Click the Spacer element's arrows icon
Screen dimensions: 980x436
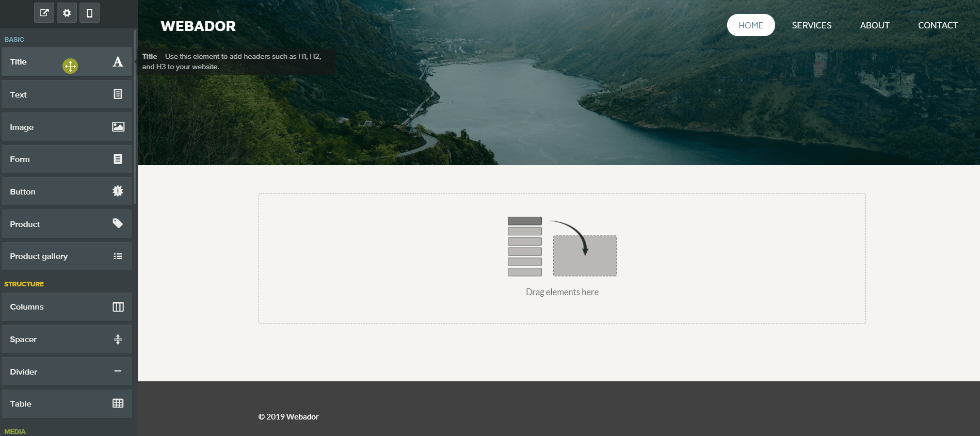coord(118,339)
